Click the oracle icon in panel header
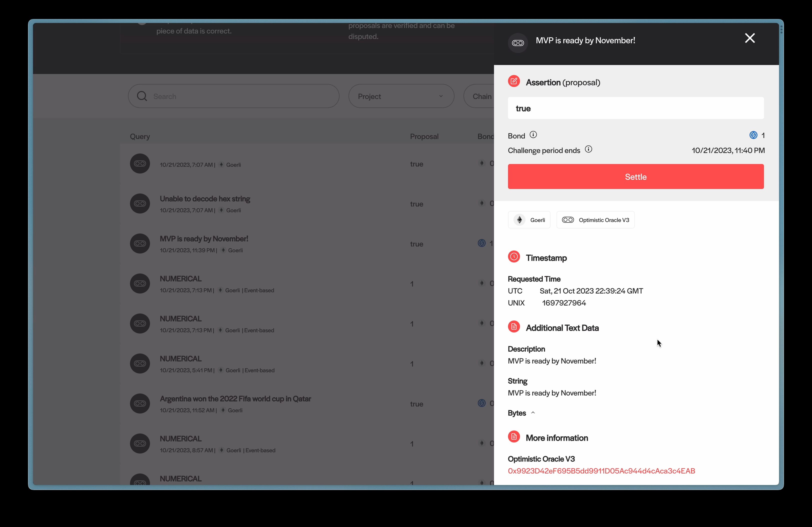This screenshot has height=527, width=812. 518,43
